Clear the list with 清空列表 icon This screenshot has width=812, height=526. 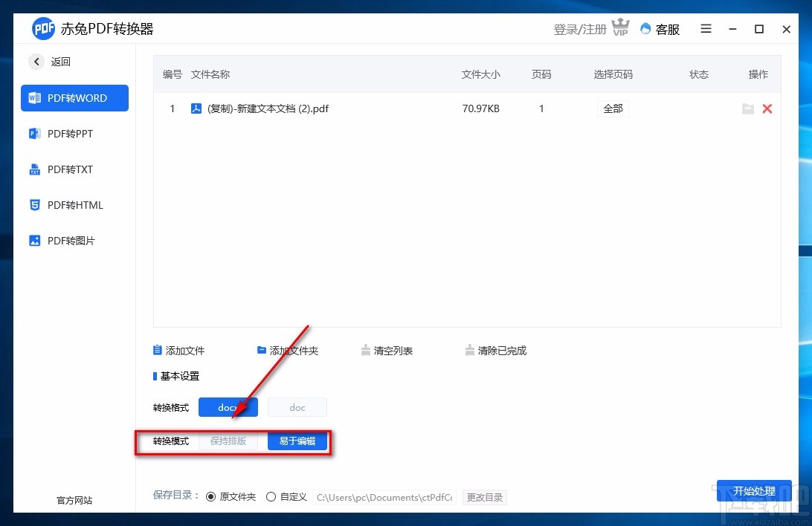pyautogui.click(x=366, y=350)
